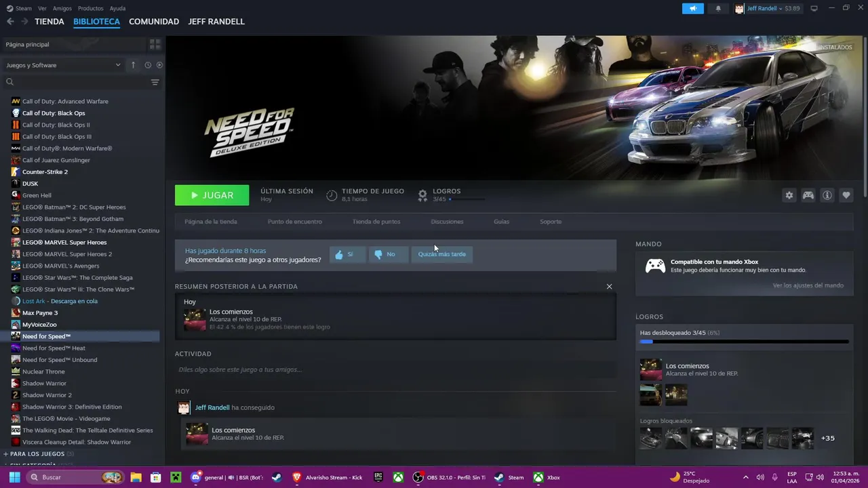868x488 pixels.
Task: Choose Quizás más tarde
Action: 441,254
